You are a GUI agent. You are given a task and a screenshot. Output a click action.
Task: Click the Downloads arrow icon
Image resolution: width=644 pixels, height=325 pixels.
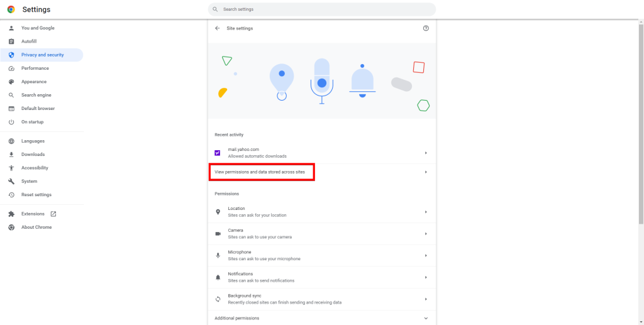[x=11, y=154]
